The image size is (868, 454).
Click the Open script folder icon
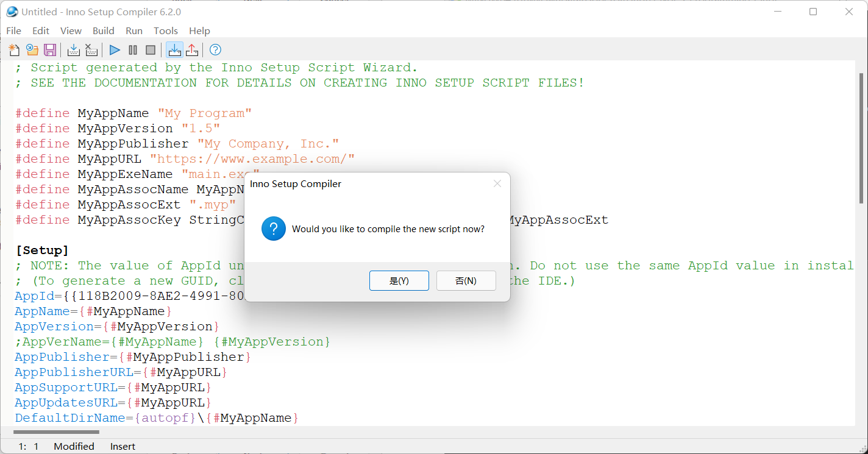tap(32, 50)
